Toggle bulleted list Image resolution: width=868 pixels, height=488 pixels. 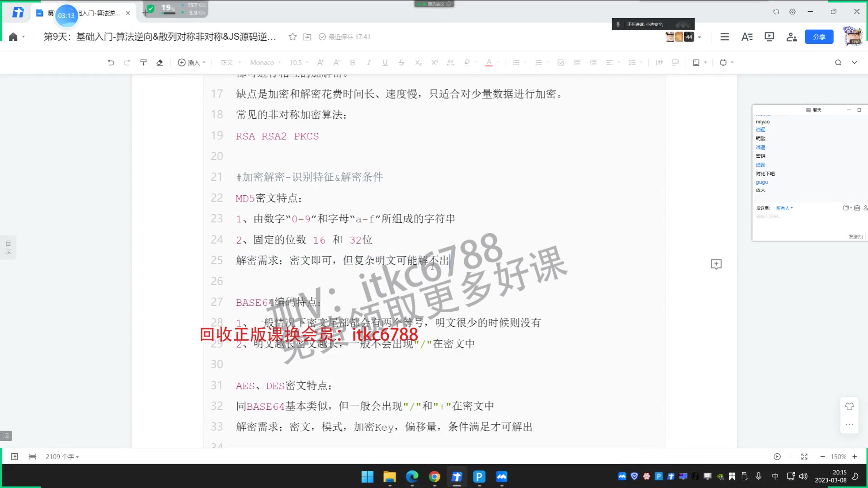(516, 62)
